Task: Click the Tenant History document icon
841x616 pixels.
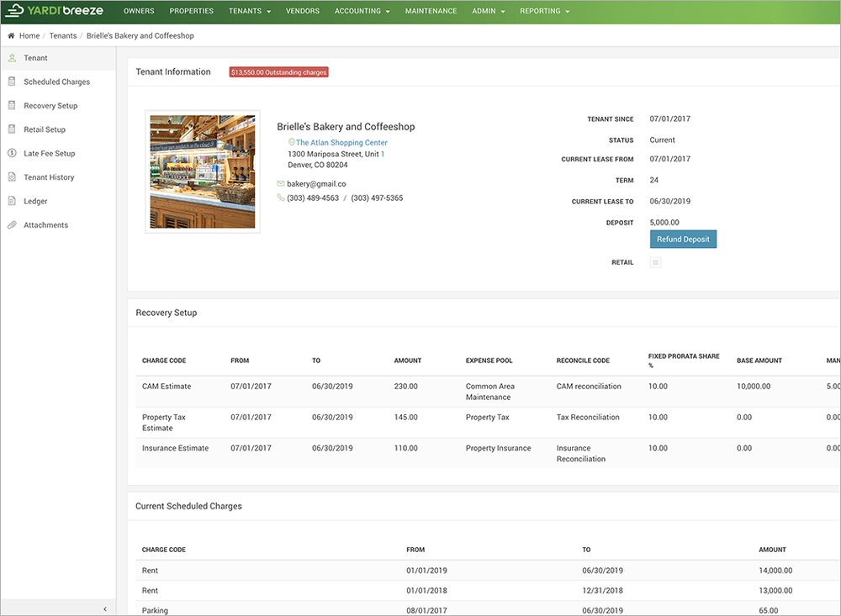Action: click(x=12, y=177)
